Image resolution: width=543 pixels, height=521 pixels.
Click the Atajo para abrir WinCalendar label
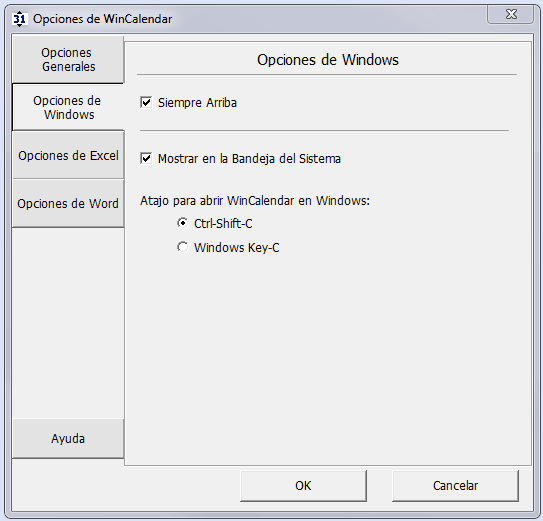(255, 201)
